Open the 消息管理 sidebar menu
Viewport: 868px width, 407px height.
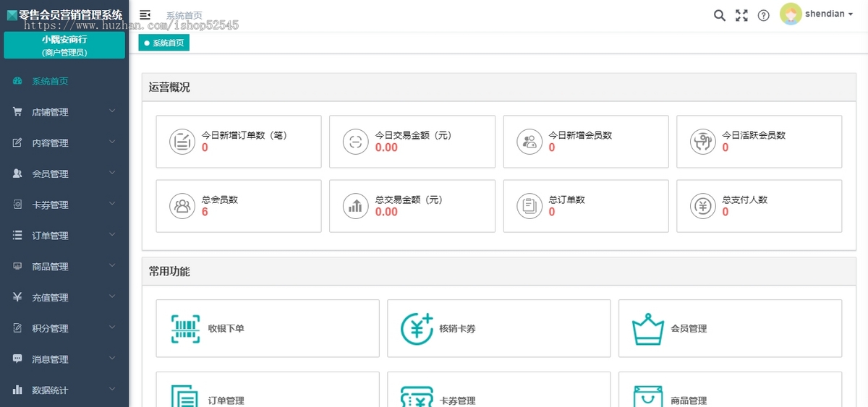64,359
